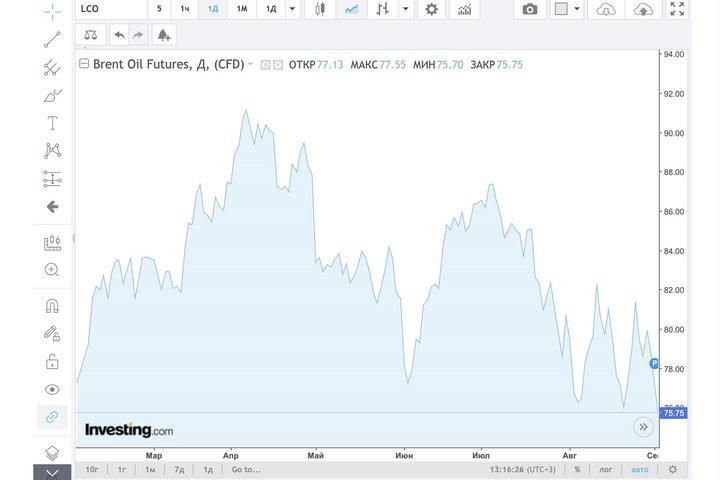Click the zoom in magnifier tool
The height and width of the screenshot is (480, 720).
click(52, 269)
